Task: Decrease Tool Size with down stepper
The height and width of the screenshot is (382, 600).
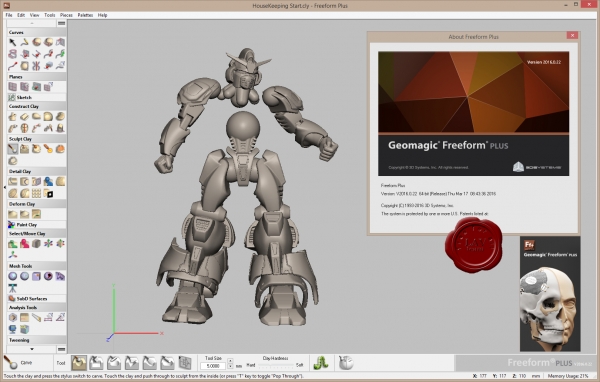Action: [230, 366]
